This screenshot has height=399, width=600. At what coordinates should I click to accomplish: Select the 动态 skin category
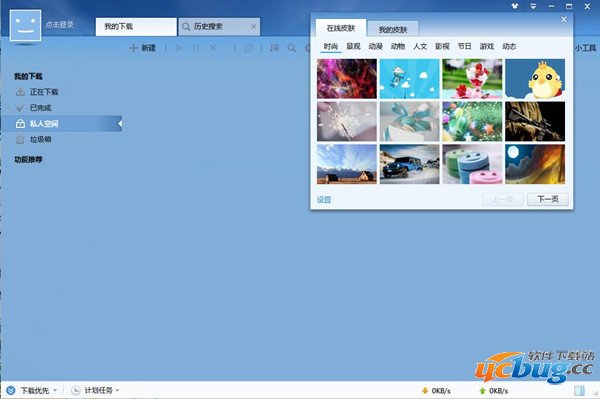pos(509,47)
